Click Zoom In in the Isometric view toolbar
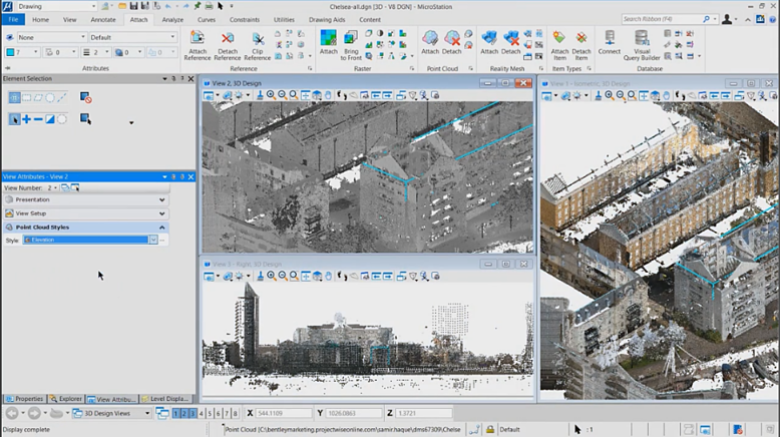The image size is (781, 439). [609, 96]
